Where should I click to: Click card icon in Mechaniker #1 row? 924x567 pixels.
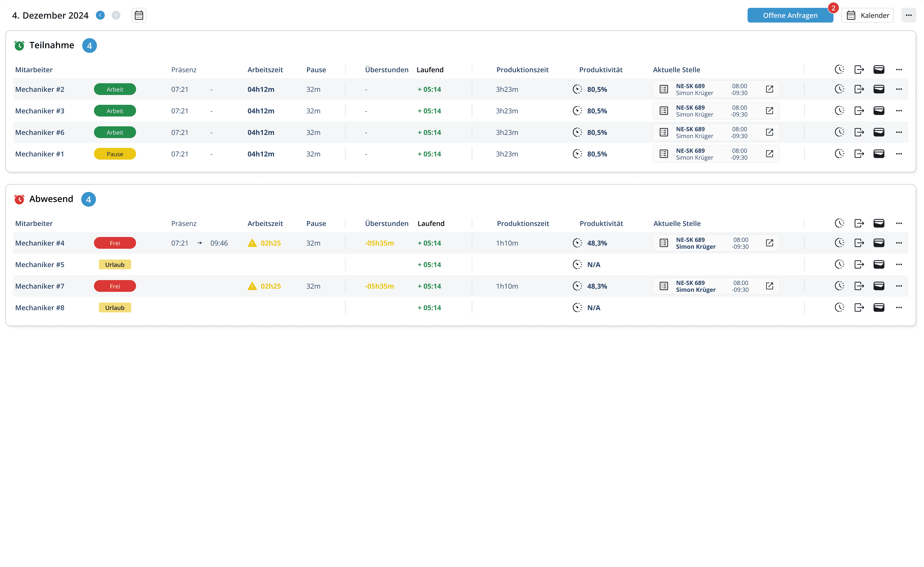[x=879, y=154]
